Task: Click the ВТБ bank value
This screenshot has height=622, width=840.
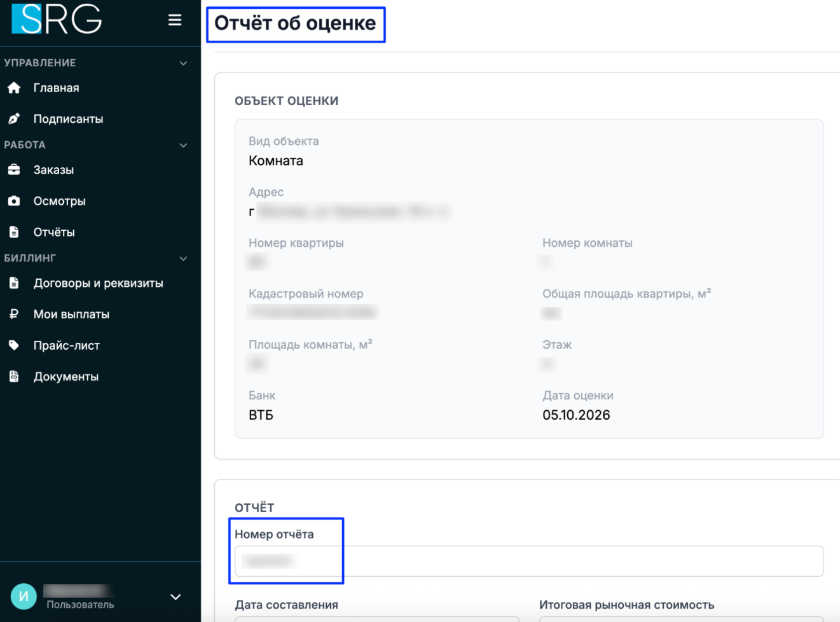Action: point(261,415)
